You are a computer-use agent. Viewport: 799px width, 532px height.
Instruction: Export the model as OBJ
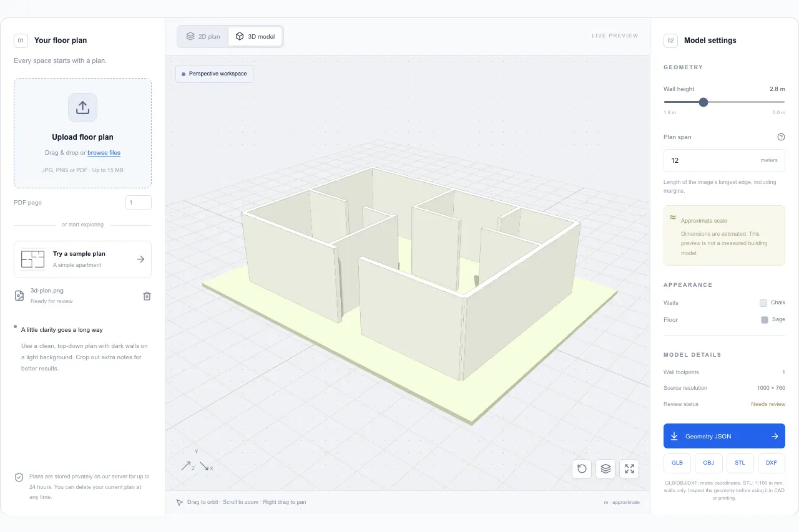point(708,463)
